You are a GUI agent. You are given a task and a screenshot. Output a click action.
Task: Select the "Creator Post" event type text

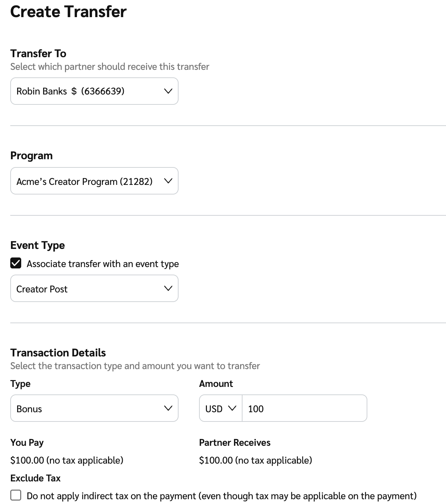(x=42, y=289)
